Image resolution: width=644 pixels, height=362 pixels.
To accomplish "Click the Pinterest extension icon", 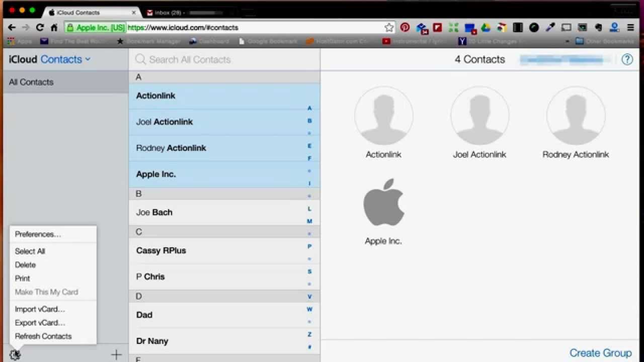I will click(405, 28).
